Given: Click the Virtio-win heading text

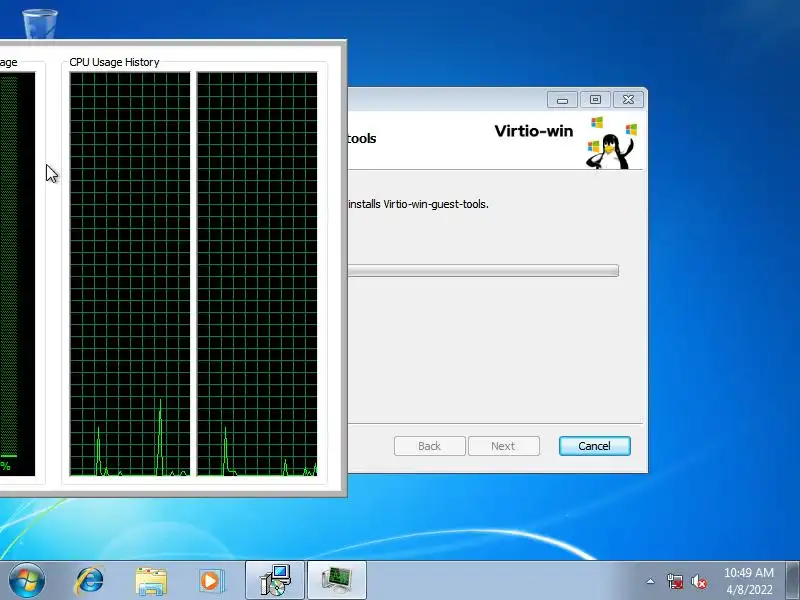Looking at the screenshot, I should click(x=534, y=131).
